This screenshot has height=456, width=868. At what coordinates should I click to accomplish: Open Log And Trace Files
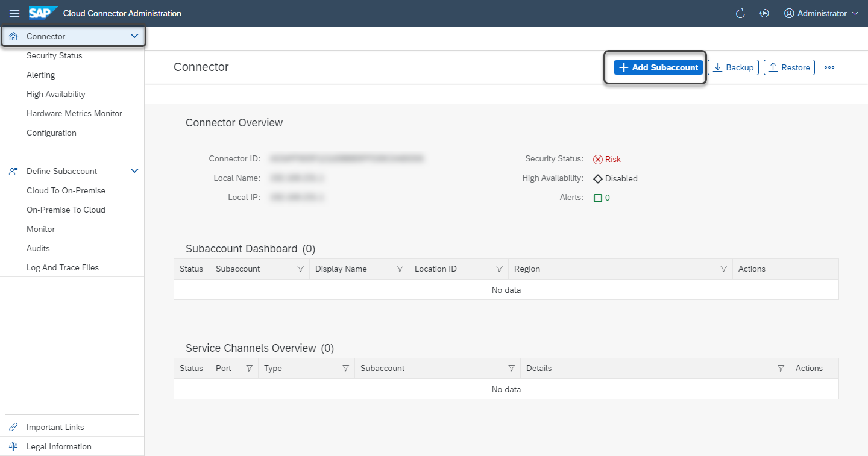pos(63,267)
